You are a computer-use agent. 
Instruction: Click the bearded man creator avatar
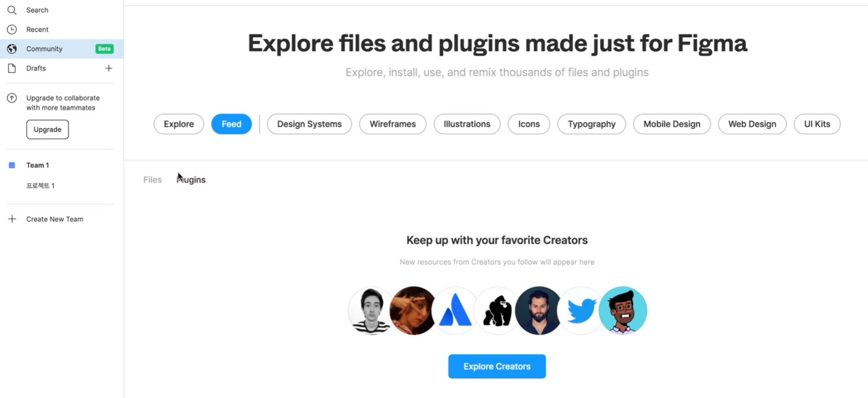point(538,311)
